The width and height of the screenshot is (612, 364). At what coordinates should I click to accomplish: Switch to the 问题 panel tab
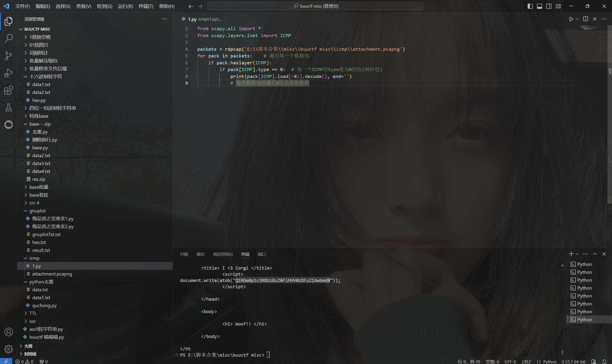click(184, 254)
